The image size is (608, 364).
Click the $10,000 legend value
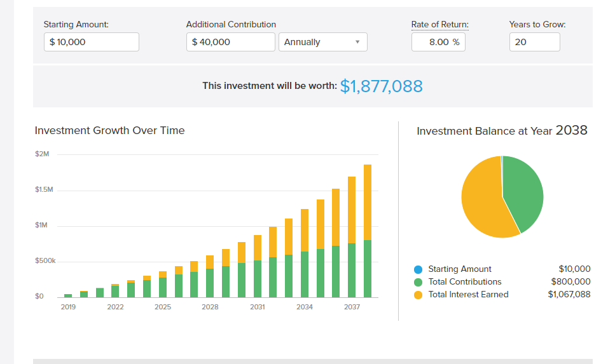tap(574, 269)
